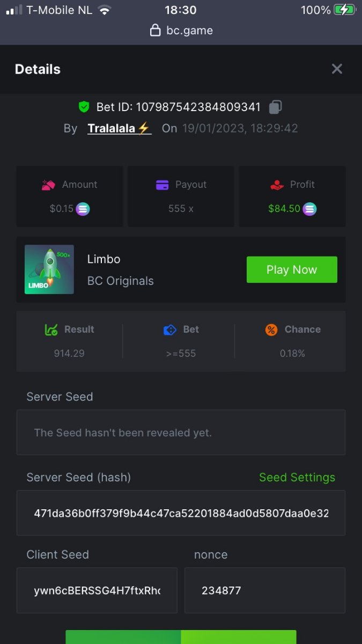Close the Details panel
The width and height of the screenshot is (362, 644).
coord(337,69)
